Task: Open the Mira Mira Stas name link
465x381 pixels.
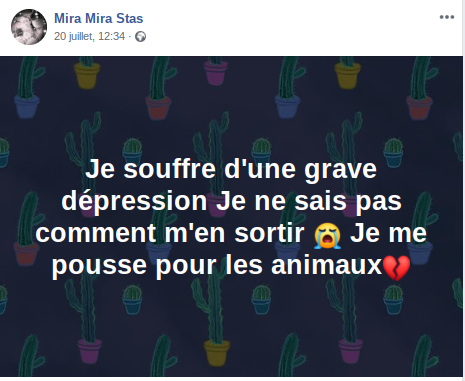Action: [x=99, y=18]
